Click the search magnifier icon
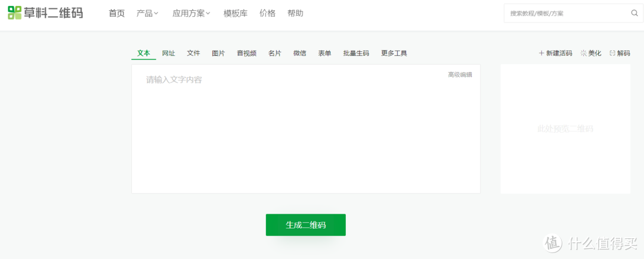The height and width of the screenshot is (259, 644). [x=634, y=13]
